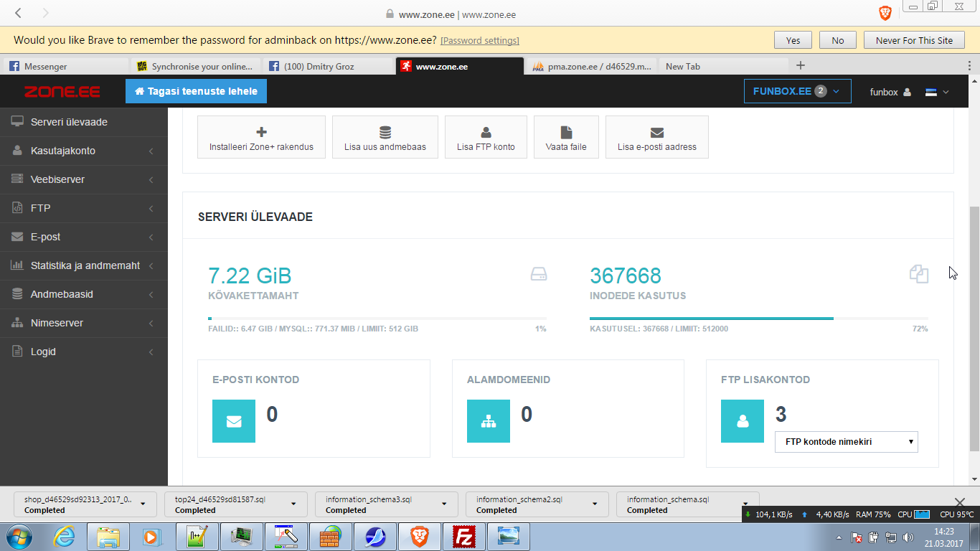Open Windows Explorer from the taskbar
Image resolution: width=980 pixels, height=551 pixels.
click(x=108, y=537)
